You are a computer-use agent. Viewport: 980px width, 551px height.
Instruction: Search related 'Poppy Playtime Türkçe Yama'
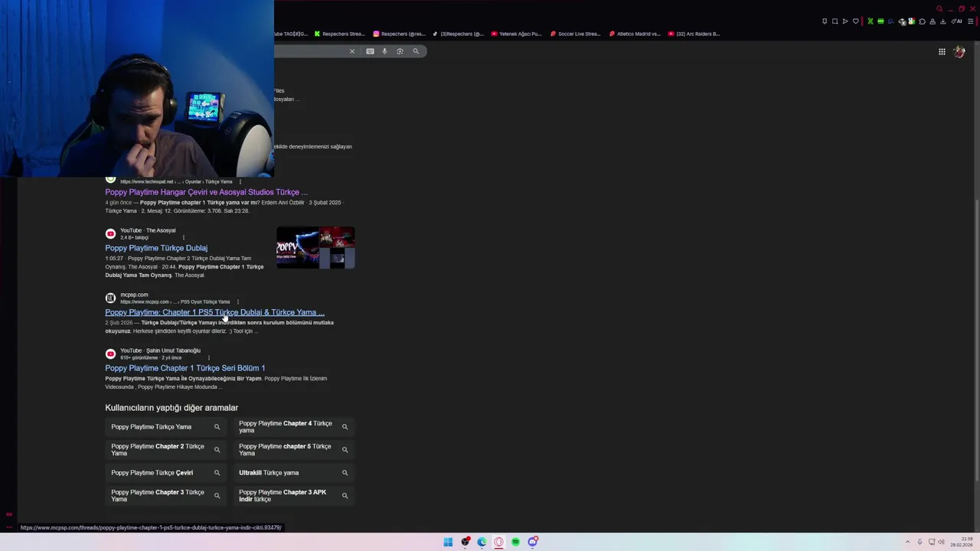[x=165, y=427]
